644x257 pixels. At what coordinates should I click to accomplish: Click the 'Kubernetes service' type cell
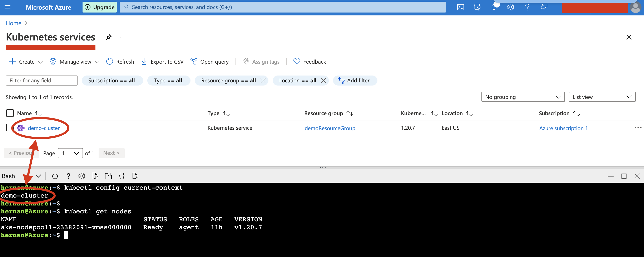pyautogui.click(x=230, y=128)
